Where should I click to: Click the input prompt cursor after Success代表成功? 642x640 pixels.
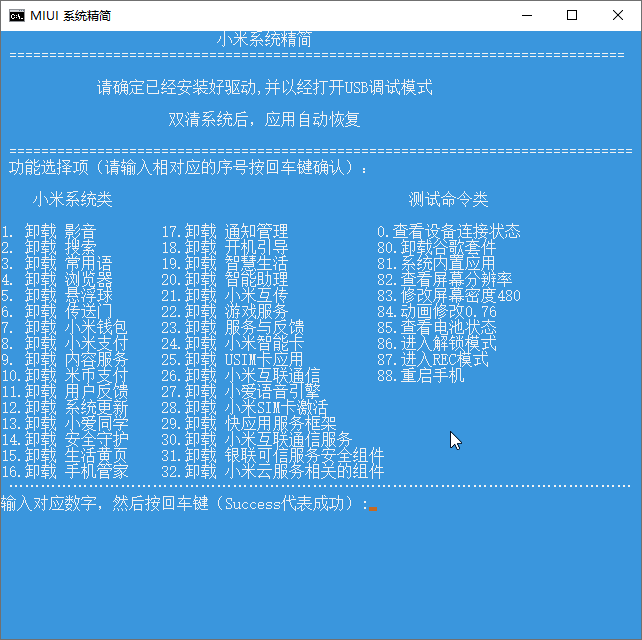373,504
